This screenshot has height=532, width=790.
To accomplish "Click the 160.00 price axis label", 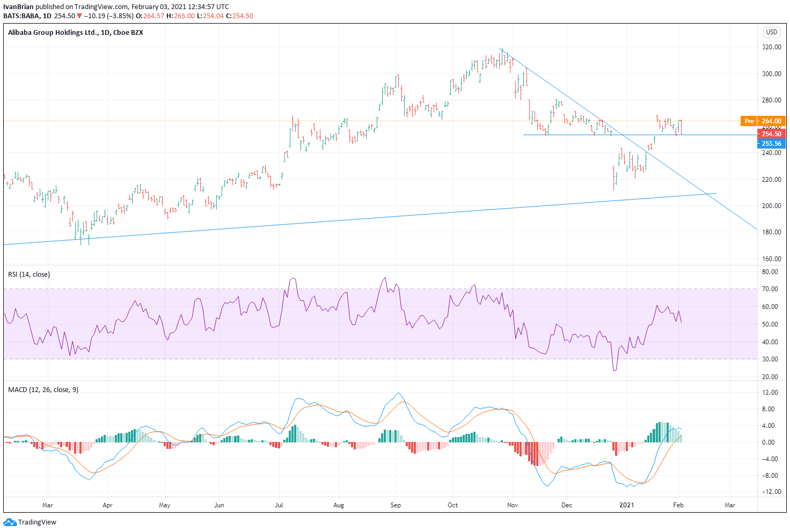I will click(772, 259).
